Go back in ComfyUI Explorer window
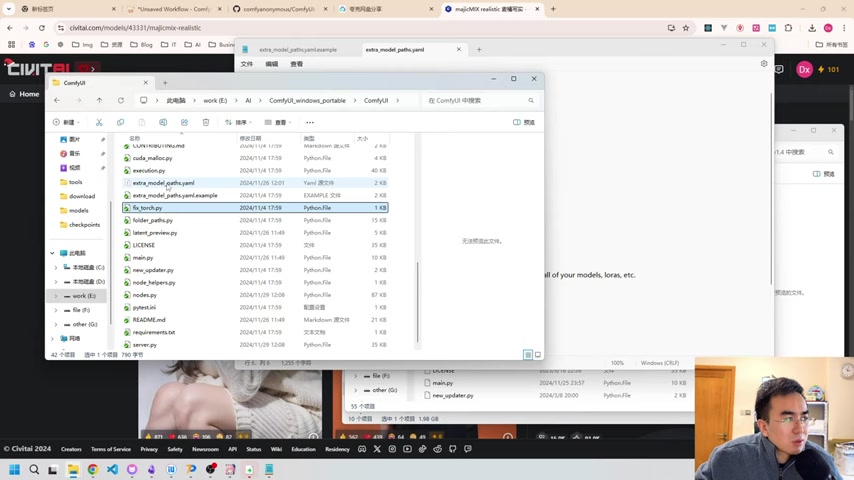The height and width of the screenshot is (480, 854). point(57,100)
